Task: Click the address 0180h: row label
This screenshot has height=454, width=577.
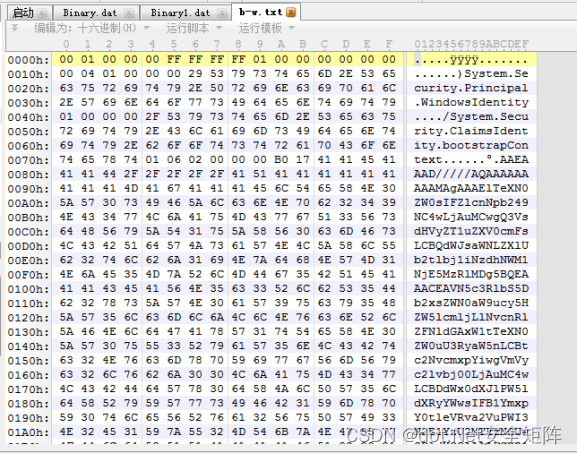Action: pyautogui.click(x=28, y=404)
